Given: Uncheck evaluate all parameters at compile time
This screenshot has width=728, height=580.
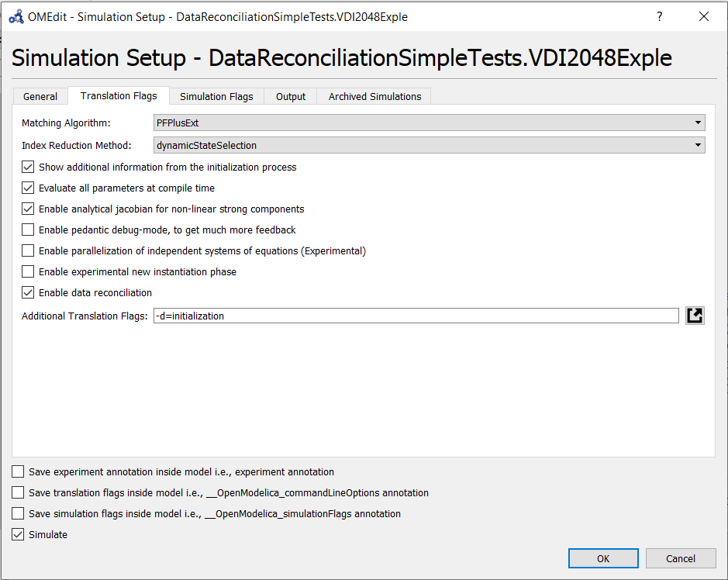Looking at the screenshot, I should [x=28, y=188].
